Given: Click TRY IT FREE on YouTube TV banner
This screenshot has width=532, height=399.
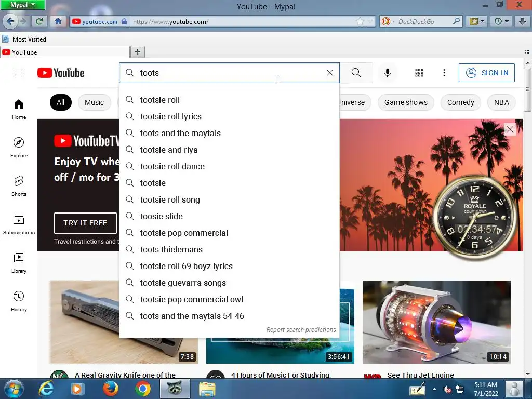Looking at the screenshot, I should coord(85,223).
